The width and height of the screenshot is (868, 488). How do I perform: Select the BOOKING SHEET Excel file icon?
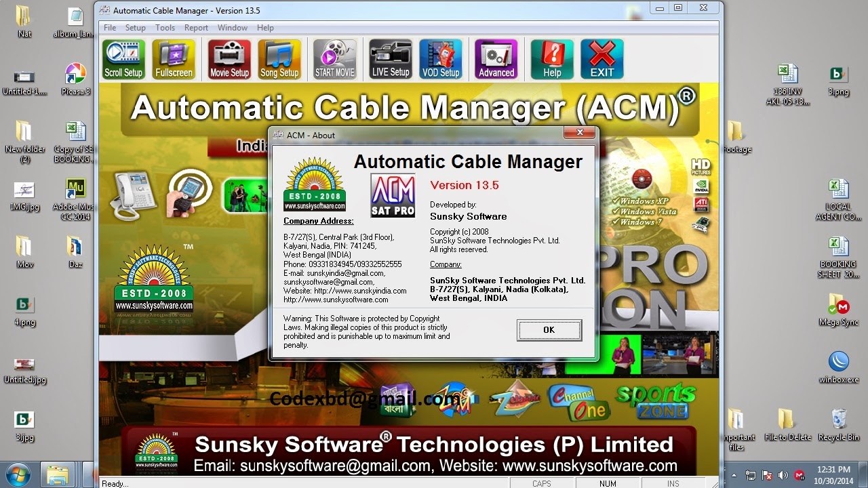coord(839,258)
